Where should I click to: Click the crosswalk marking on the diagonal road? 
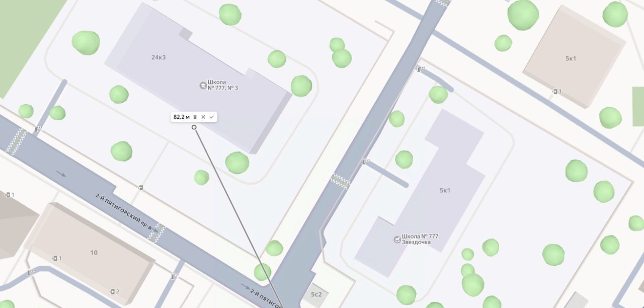340,181
